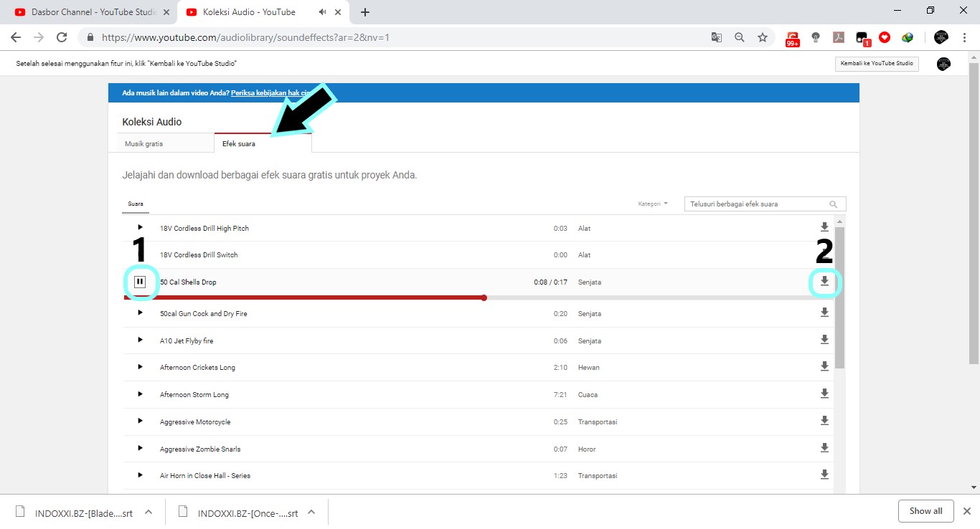Play the Aggressive Zombie Snarls sound
This screenshot has width=980, height=529.
point(140,449)
